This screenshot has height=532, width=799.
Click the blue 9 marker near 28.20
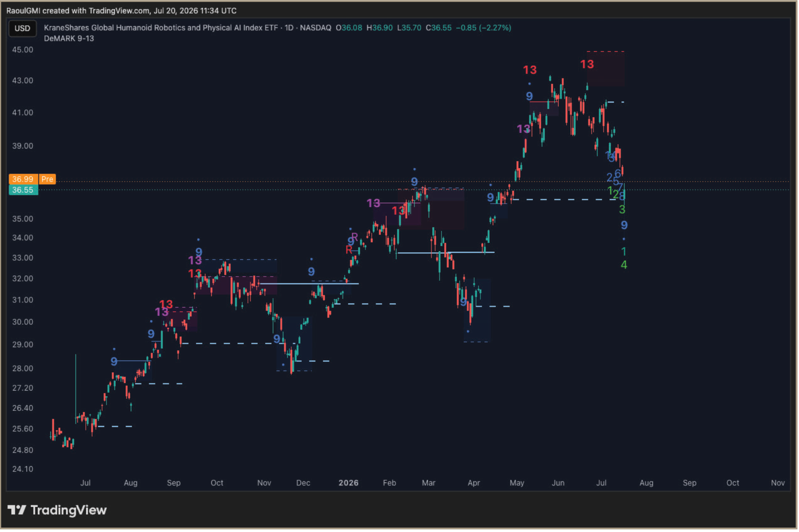coord(114,362)
